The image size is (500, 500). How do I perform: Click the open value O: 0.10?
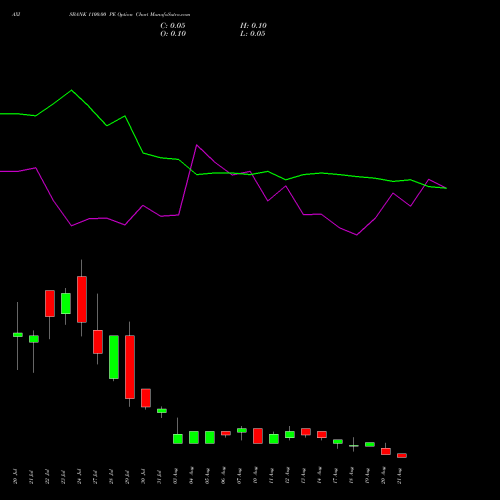pyautogui.click(x=173, y=34)
